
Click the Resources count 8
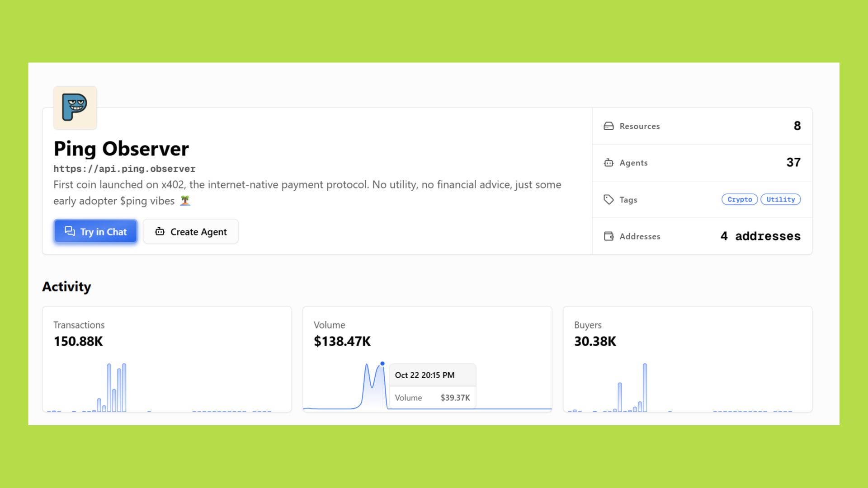[x=797, y=126]
